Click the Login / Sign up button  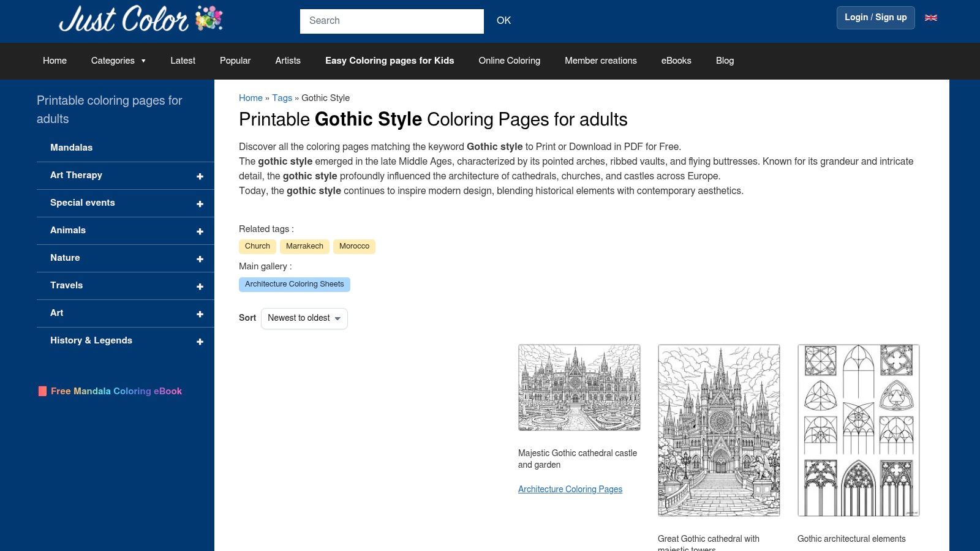[876, 18]
